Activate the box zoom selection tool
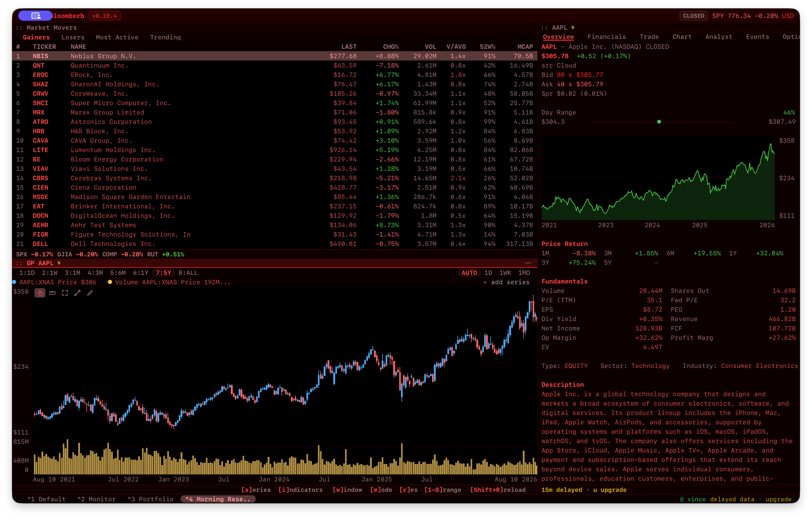Image resolution: width=812 pixels, height=519 pixels. tap(65, 293)
